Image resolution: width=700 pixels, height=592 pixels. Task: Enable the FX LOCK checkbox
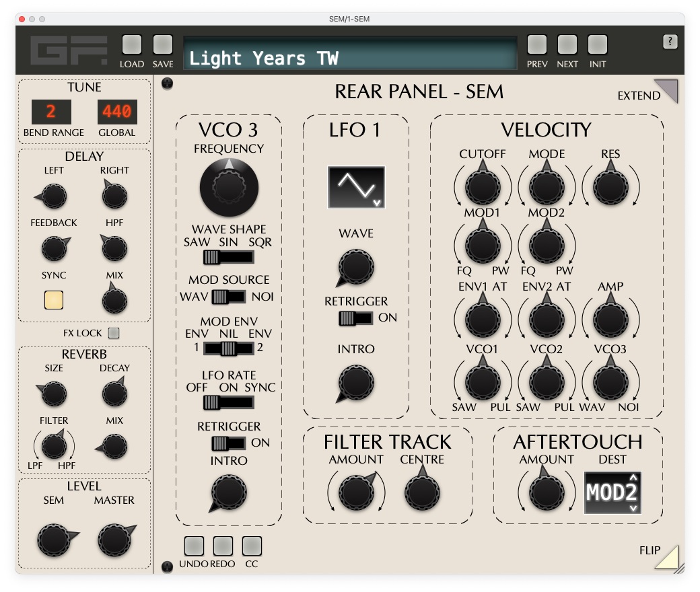tap(114, 333)
